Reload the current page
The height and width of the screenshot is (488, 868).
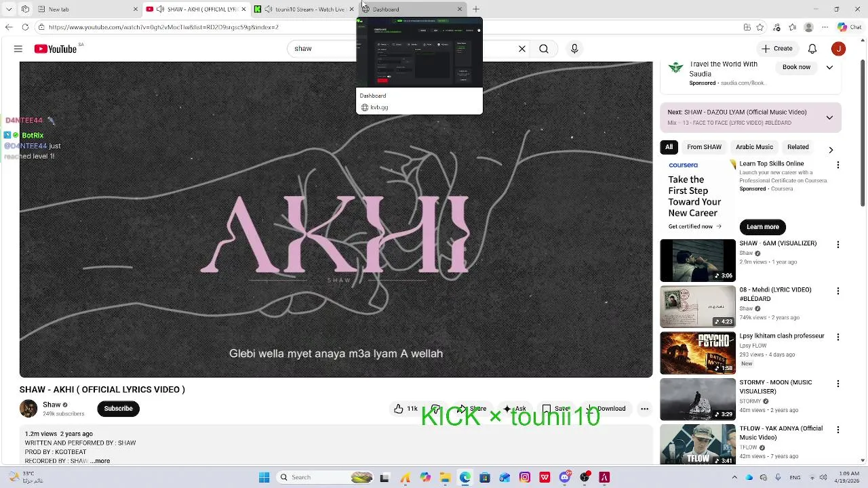[25, 27]
